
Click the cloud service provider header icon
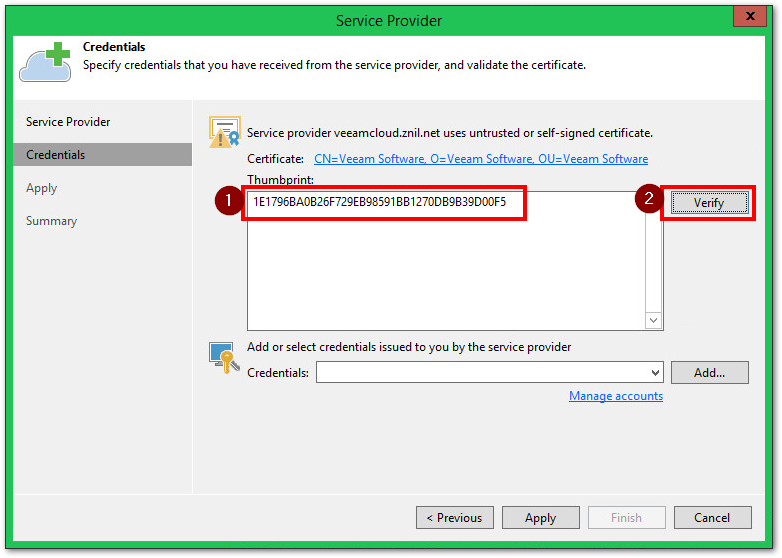pyautogui.click(x=43, y=62)
